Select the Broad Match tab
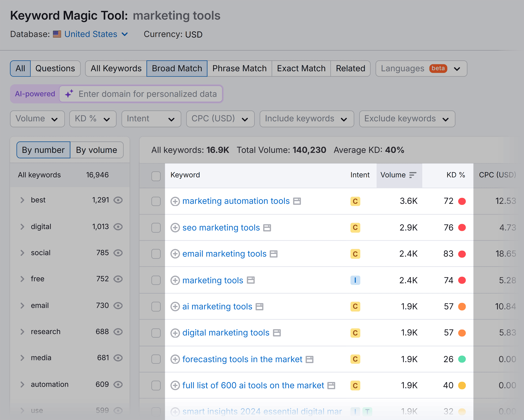The image size is (524, 420). click(177, 68)
